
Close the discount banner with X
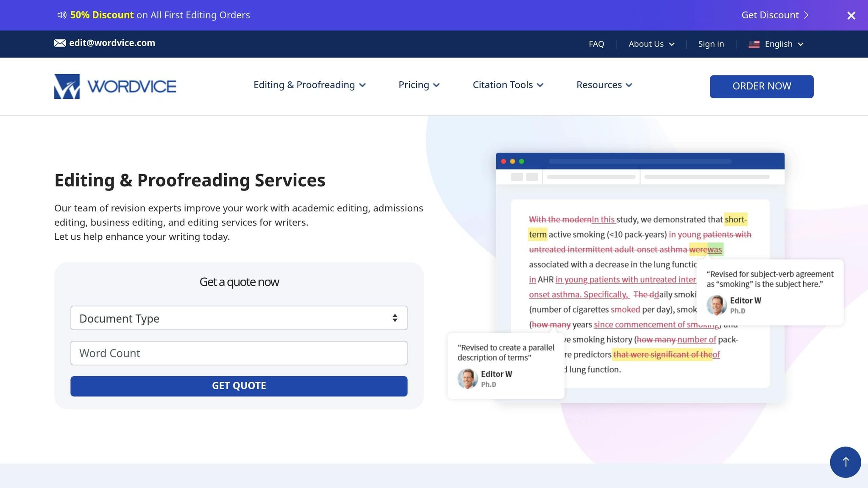[x=851, y=16]
